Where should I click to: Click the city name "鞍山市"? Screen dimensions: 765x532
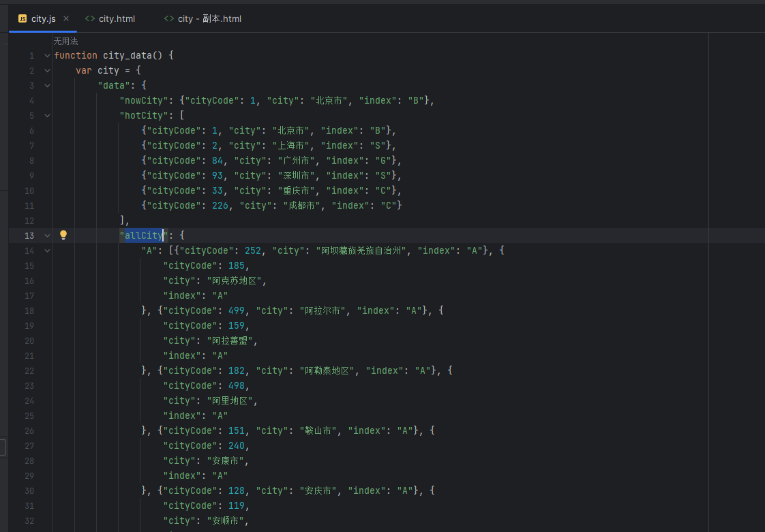click(318, 431)
